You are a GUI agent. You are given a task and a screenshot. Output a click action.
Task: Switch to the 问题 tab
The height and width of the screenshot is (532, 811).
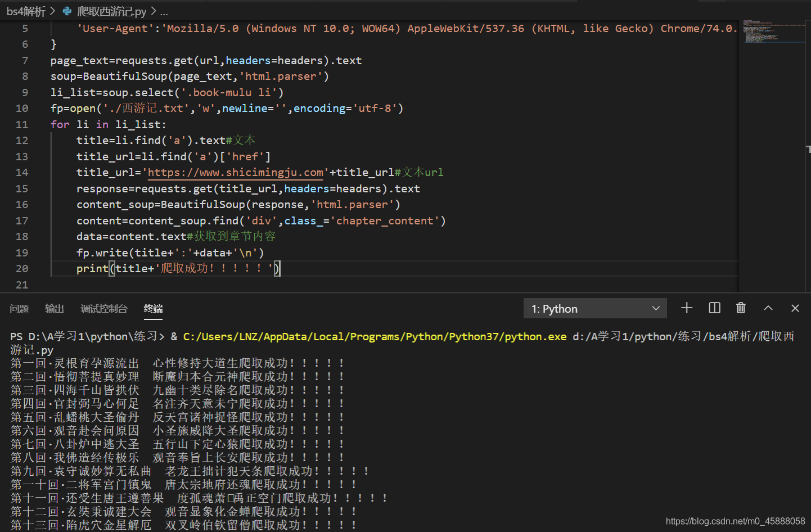point(19,309)
